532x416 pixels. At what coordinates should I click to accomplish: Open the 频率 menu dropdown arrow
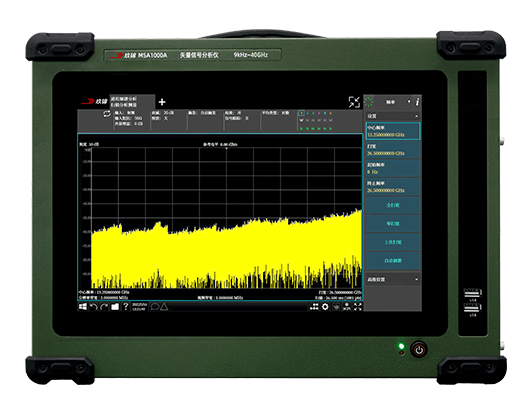click(409, 101)
